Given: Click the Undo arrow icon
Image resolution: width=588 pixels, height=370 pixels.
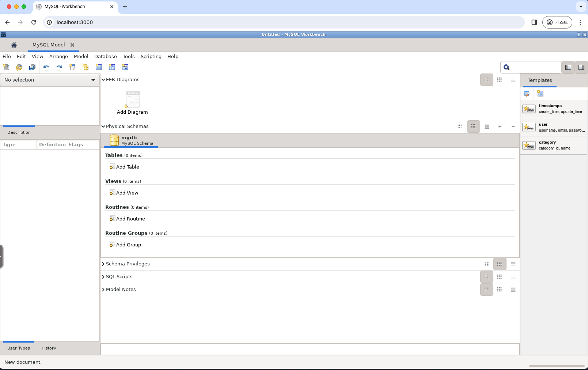Looking at the screenshot, I should pyautogui.click(x=46, y=67).
